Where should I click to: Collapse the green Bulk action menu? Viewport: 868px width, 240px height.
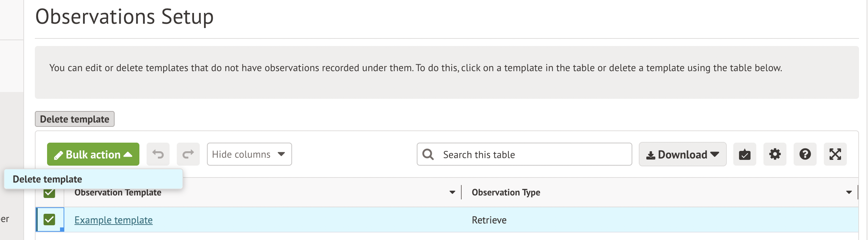[93, 154]
